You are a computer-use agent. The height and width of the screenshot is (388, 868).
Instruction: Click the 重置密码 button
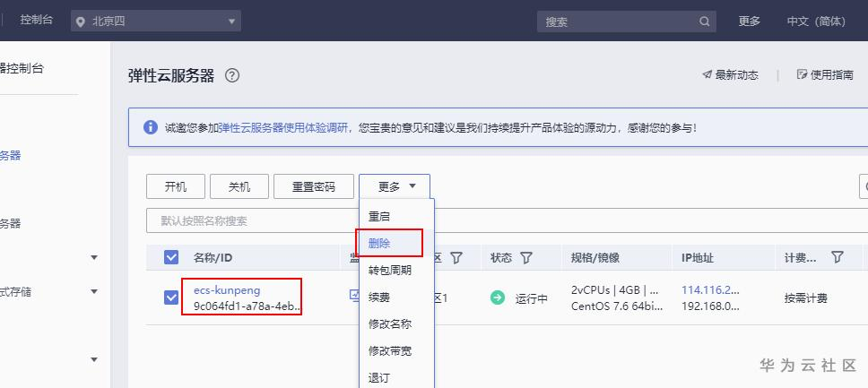[313, 186]
